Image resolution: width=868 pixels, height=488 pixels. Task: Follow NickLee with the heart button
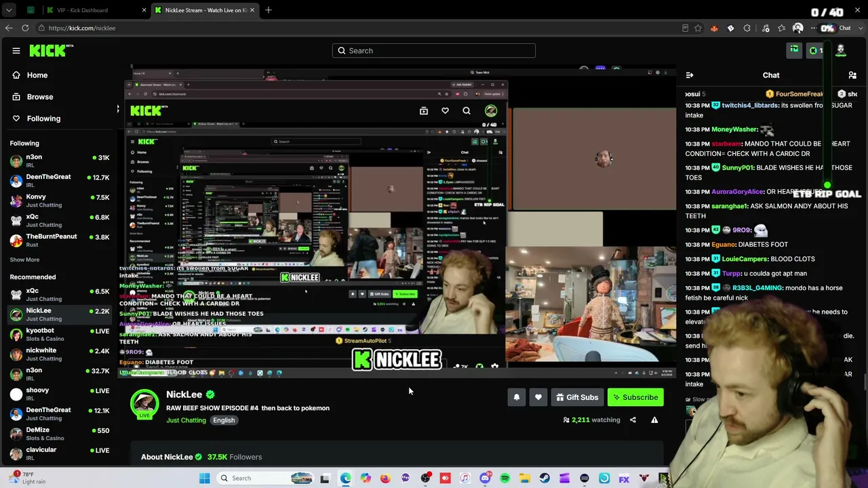pyautogui.click(x=538, y=398)
